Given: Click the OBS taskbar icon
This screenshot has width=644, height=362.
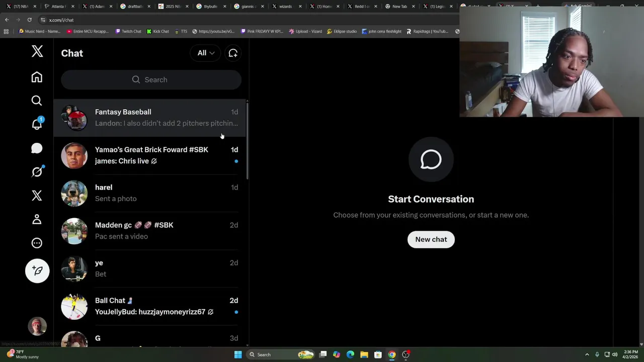Looking at the screenshot, I should point(406,354).
